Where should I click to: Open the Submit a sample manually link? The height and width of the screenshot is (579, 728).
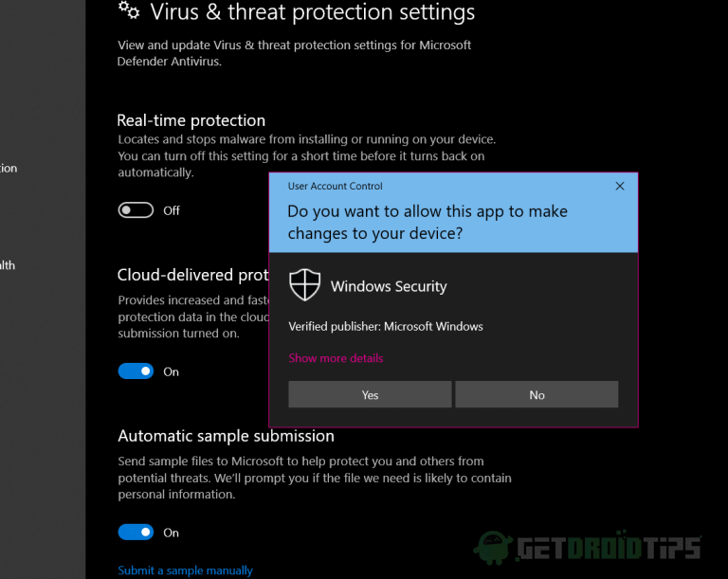(x=185, y=570)
